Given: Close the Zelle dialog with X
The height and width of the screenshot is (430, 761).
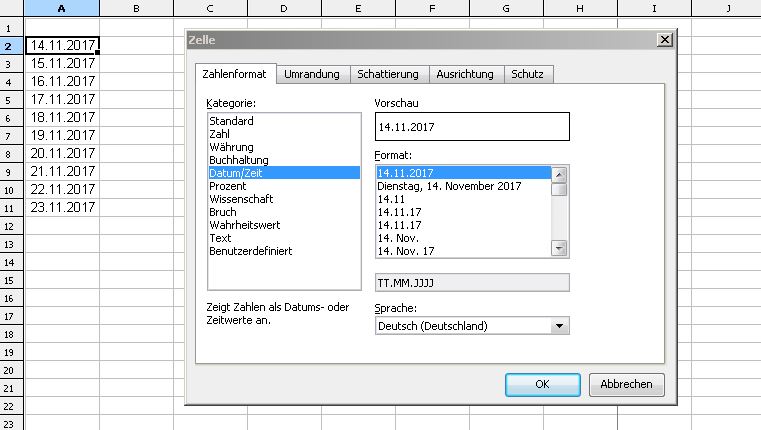Looking at the screenshot, I should click(664, 39).
